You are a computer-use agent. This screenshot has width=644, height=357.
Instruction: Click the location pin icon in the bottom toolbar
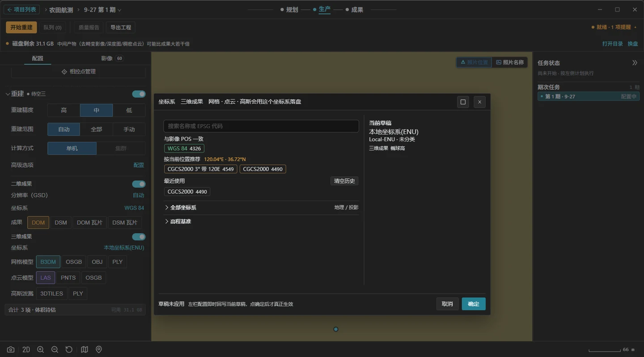click(99, 349)
